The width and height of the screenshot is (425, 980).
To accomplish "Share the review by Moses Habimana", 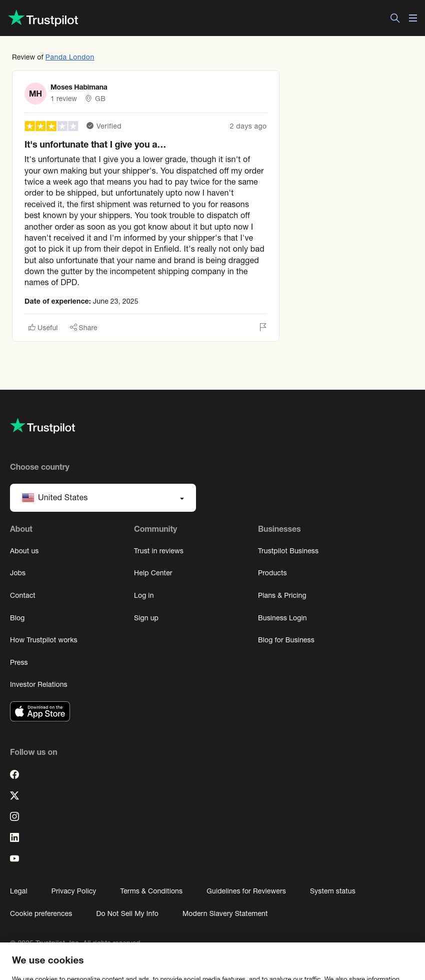I will (83, 328).
